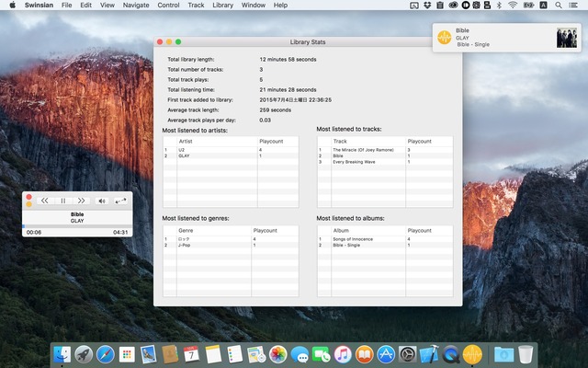
Task: Sort genres table by Genre column header
Action: tap(214, 231)
